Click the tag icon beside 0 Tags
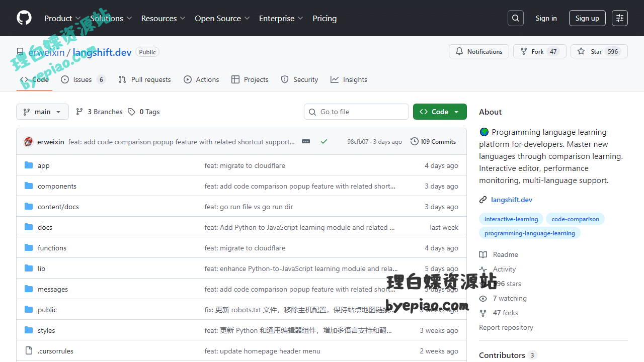The height and width of the screenshot is (362, 644). tap(131, 112)
